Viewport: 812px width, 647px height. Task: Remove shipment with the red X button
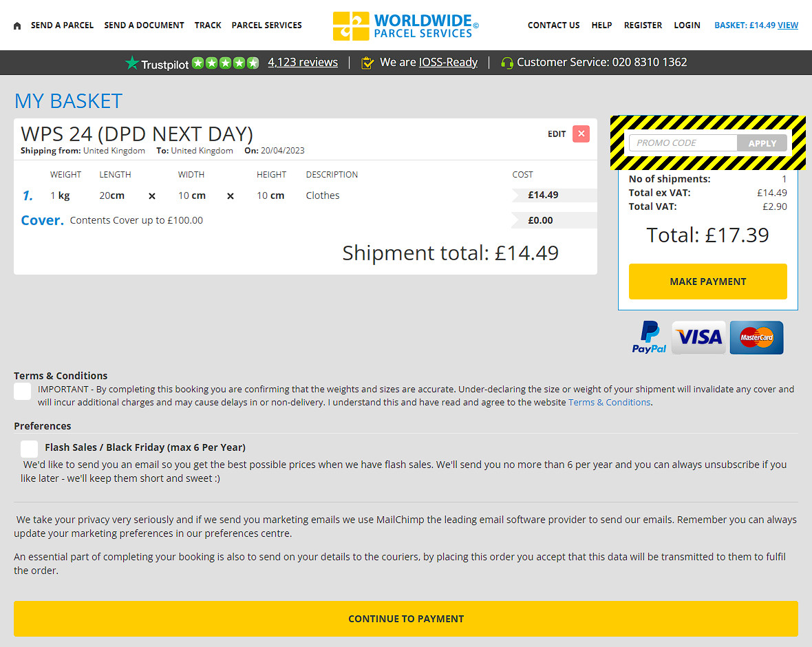point(581,134)
